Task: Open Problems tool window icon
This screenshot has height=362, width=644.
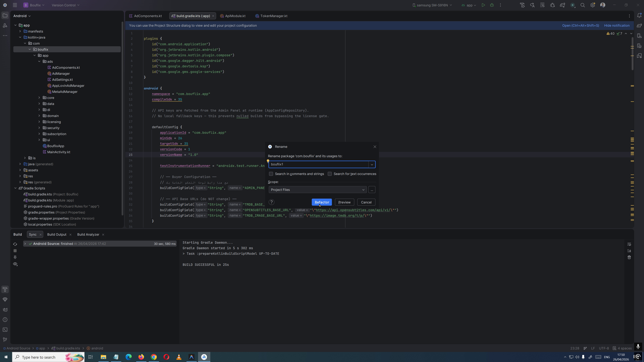Action: click(x=5, y=320)
